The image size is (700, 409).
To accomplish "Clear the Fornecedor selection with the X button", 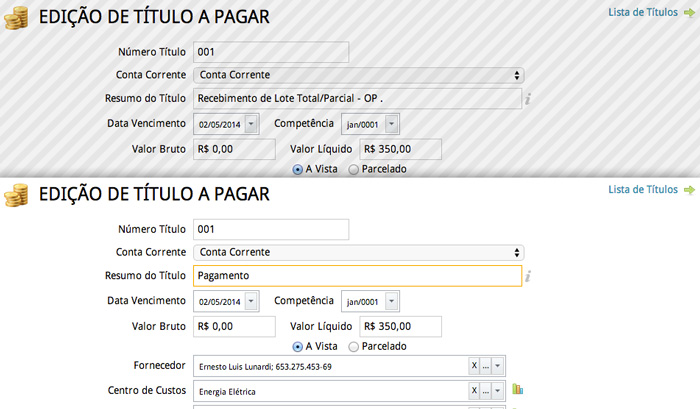I will pos(474,366).
